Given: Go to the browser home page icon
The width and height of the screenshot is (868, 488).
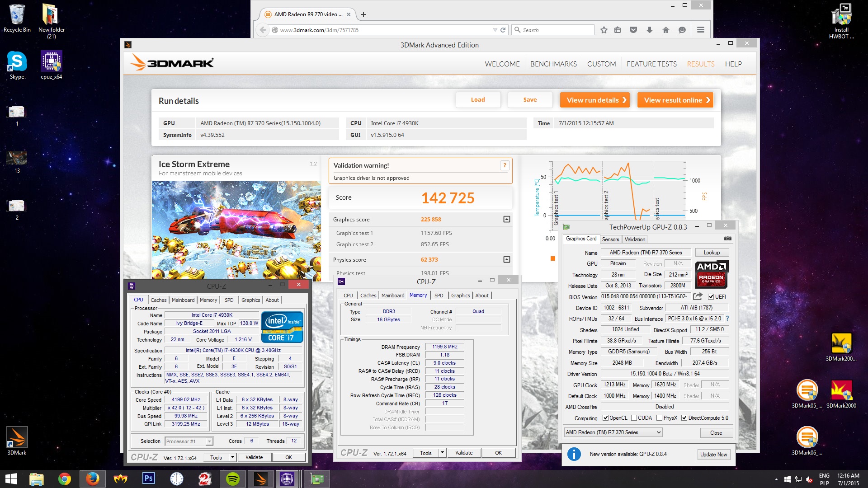Looking at the screenshot, I should [x=666, y=30].
